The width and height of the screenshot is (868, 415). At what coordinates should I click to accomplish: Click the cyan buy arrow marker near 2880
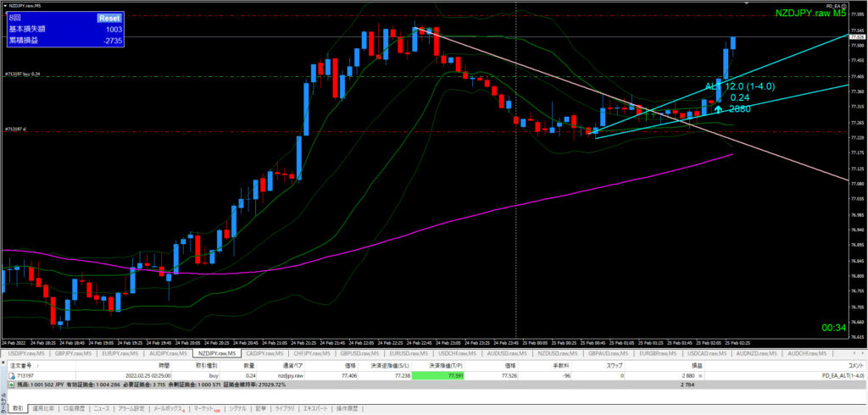pyautogui.click(x=718, y=109)
